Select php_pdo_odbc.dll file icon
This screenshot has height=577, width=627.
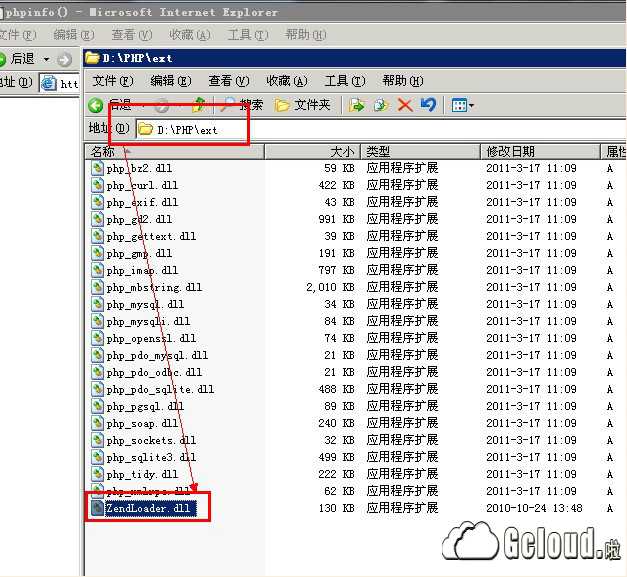tap(97, 372)
